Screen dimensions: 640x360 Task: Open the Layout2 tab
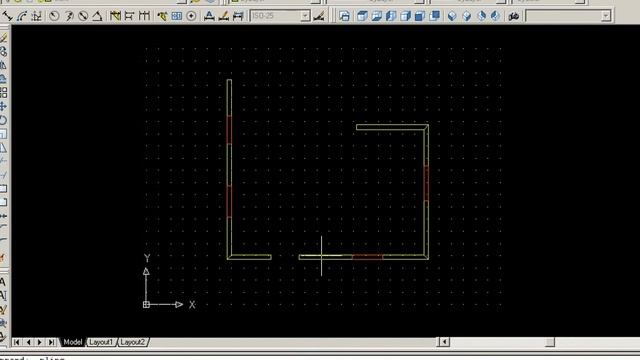coord(133,342)
